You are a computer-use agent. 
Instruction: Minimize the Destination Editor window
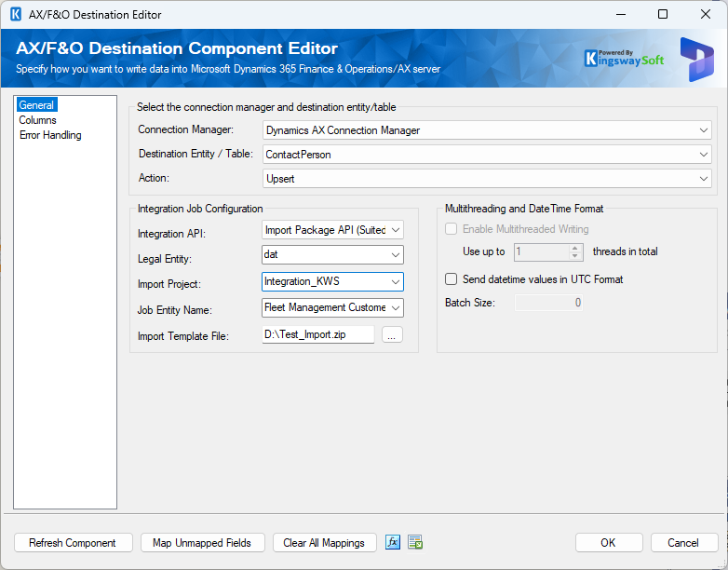coord(621,14)
